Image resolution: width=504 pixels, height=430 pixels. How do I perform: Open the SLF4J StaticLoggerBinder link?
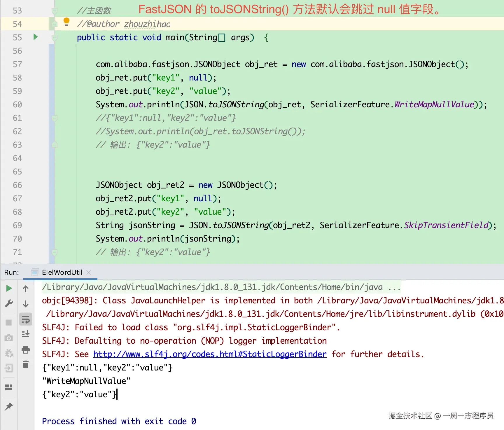209,354
